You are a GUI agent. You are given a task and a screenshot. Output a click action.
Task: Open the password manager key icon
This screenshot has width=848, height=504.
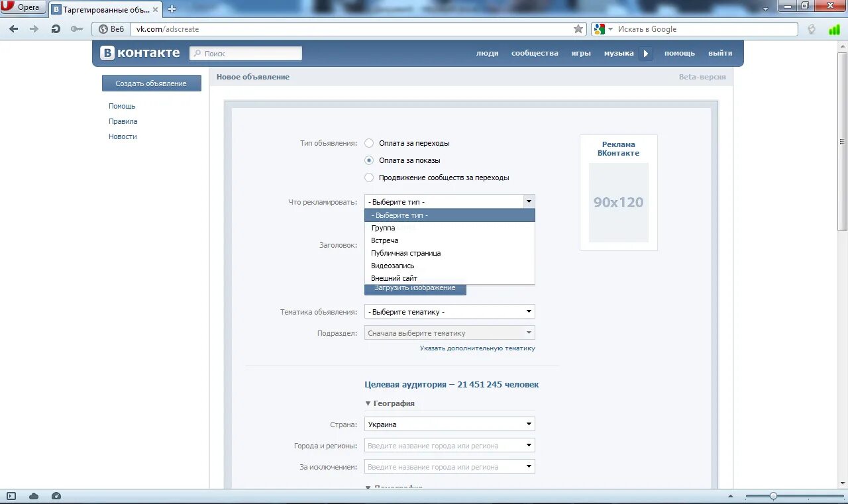click(x=77, y=29)
